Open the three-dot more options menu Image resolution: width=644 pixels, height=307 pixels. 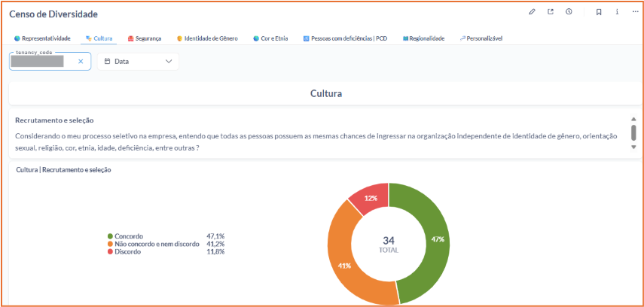click(x=635, y=12)
